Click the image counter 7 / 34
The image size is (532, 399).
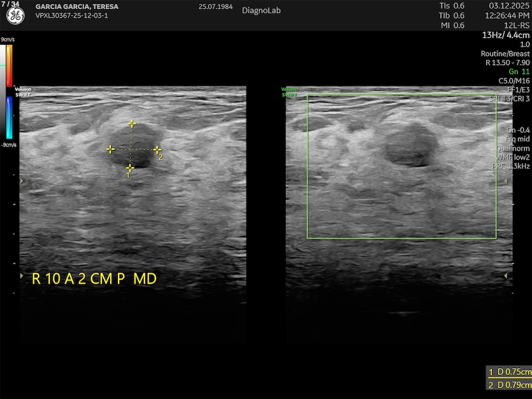(10, 4)
